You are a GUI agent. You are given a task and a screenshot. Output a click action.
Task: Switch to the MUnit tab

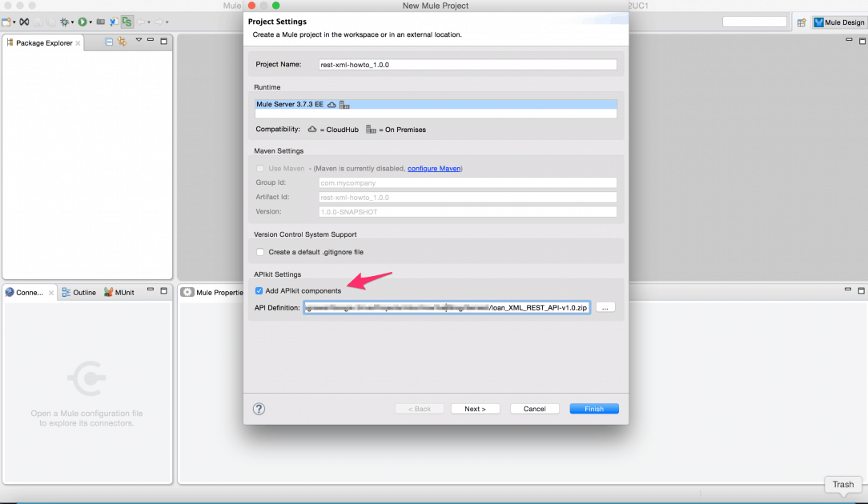(x=119, y=293)
